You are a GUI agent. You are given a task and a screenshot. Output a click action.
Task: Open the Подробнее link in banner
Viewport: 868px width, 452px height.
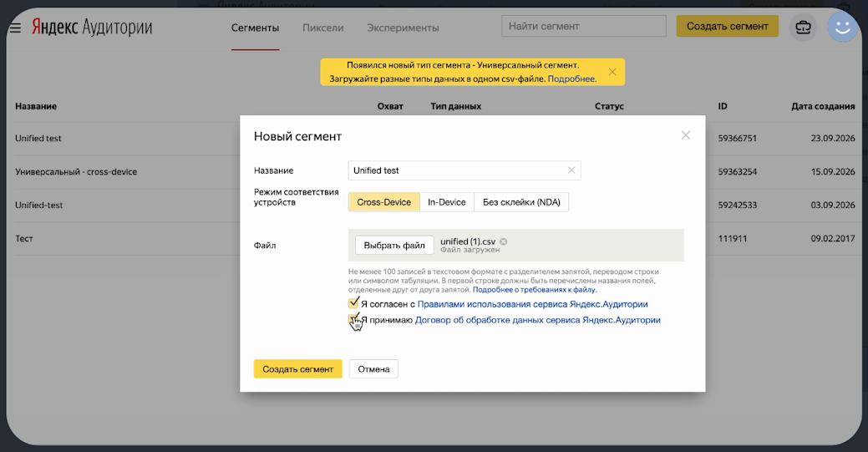[x=571, y=79]
